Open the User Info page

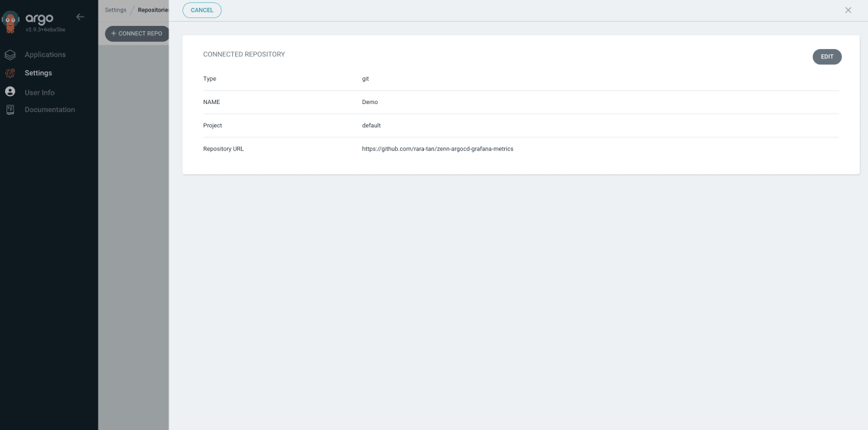point(40,93)
